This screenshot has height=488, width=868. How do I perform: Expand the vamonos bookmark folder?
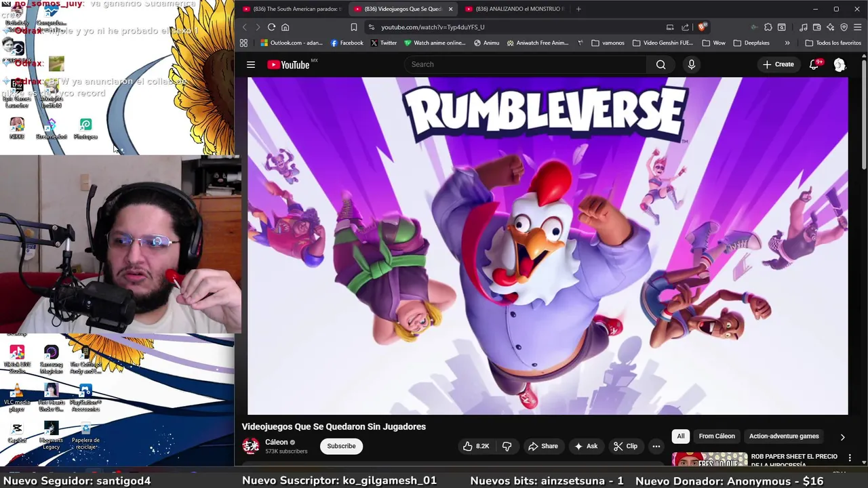tap(608, 43)
